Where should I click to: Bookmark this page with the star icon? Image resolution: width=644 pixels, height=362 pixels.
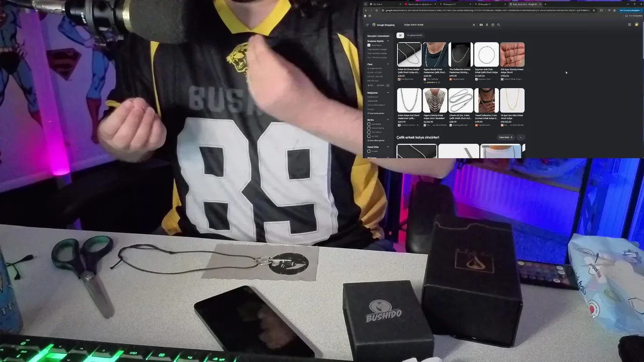(594, 10)
